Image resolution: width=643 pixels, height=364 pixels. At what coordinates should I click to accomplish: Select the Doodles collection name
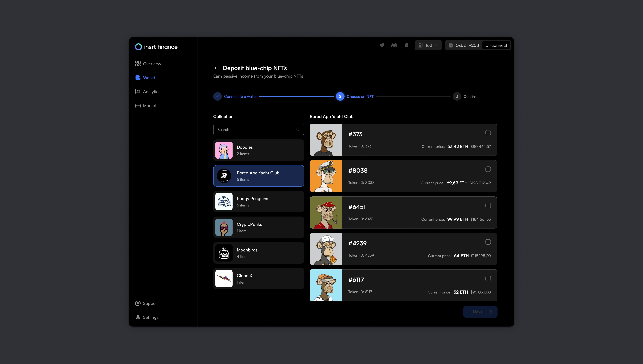point(245,147)
